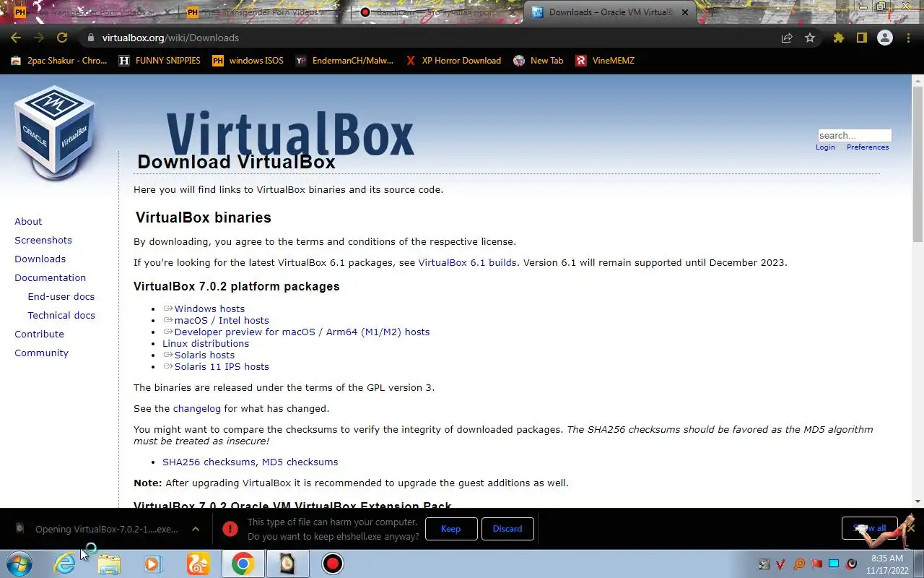Image resolution: width=924 pixels, height=578 pixels.
Task: Open the Linux distributions link
Action: (x=206, y=343)
